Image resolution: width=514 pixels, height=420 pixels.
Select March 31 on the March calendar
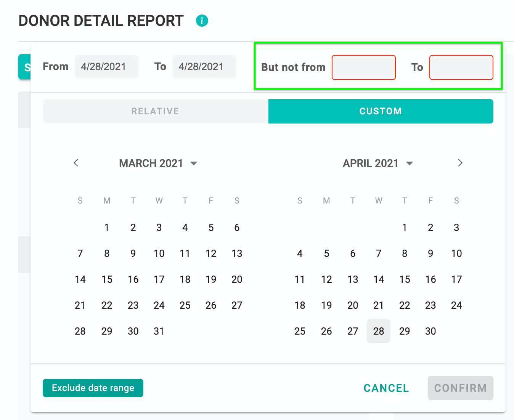click(x=159, y=331)
